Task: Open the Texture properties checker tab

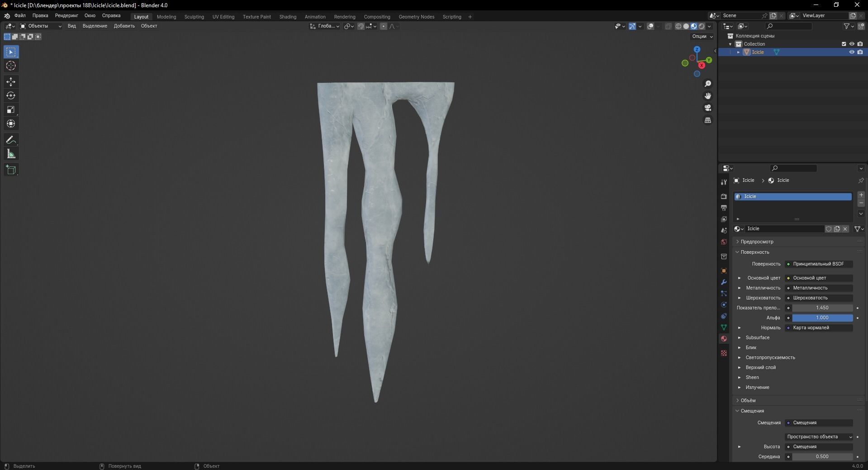Action: pos(724,353)
